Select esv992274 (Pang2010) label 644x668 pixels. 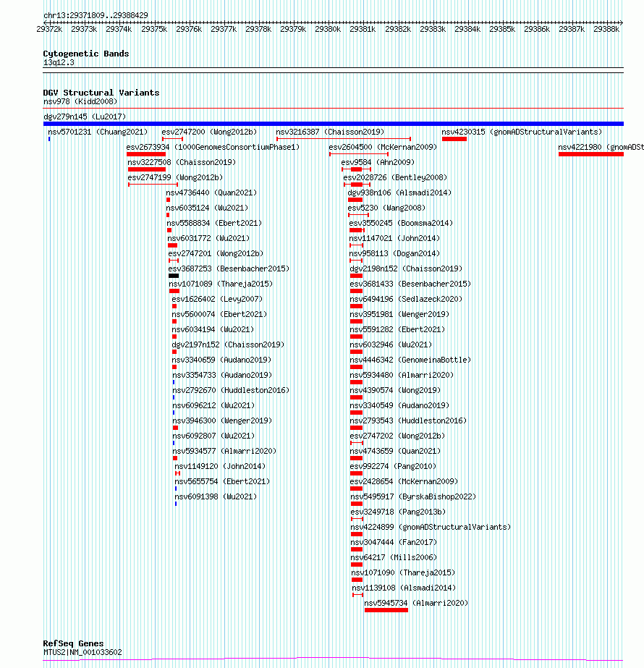tap(393, 467)
